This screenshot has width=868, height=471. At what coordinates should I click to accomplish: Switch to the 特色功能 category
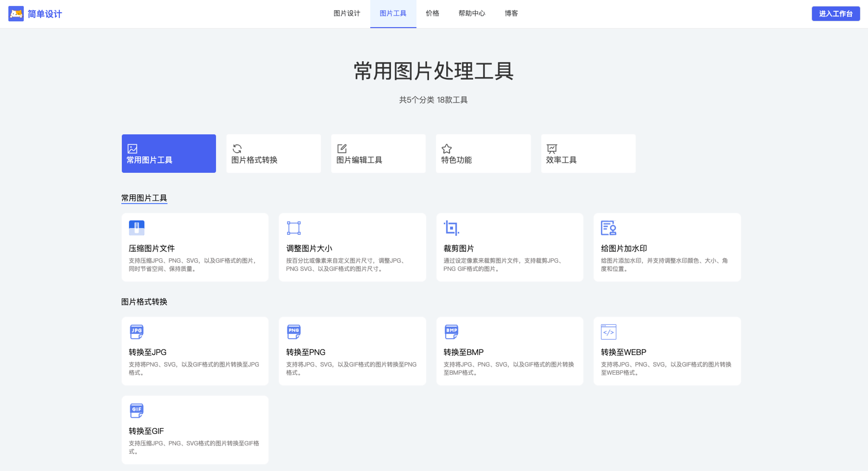(483, 154)
